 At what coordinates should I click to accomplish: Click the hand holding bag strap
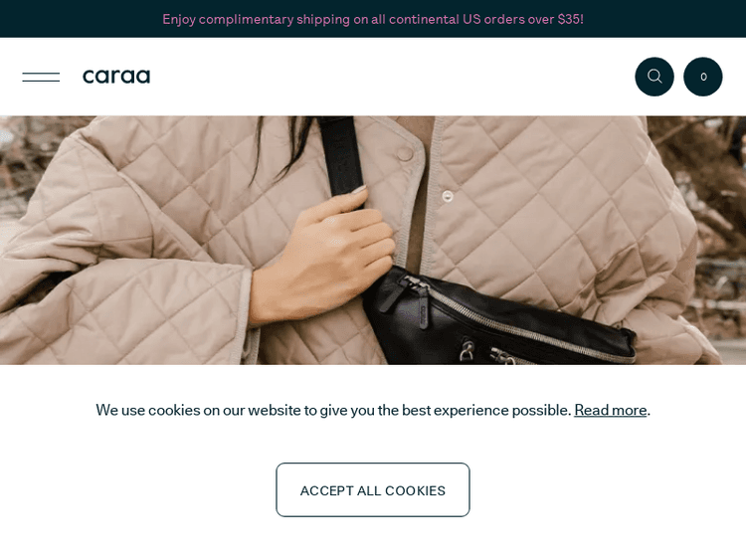323,257
